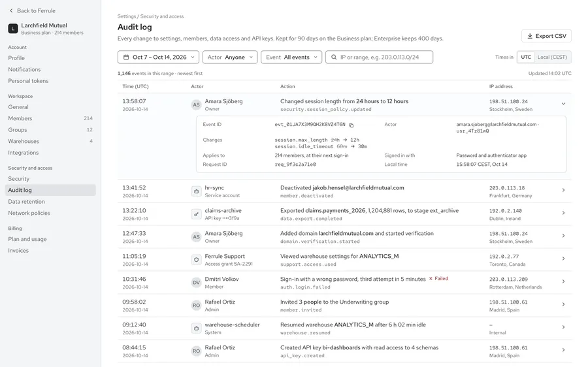Open the Event All events filter dropdown
Screen dimensions: 588x367
click(x=291, y=57)
